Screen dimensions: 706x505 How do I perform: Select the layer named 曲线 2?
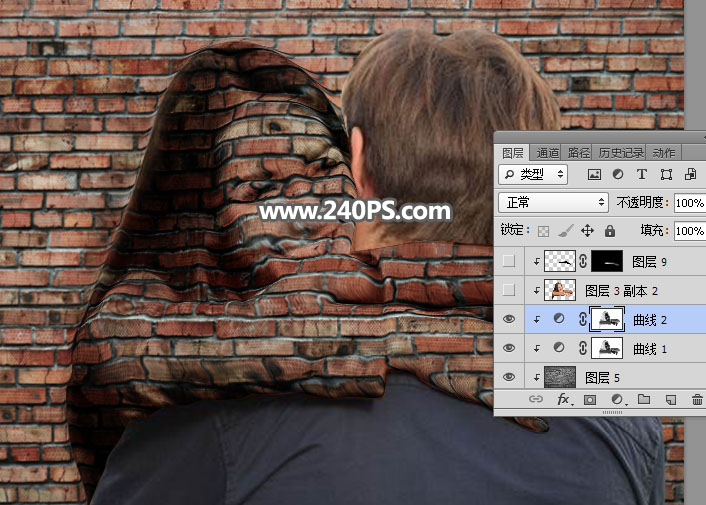point(649,320)
